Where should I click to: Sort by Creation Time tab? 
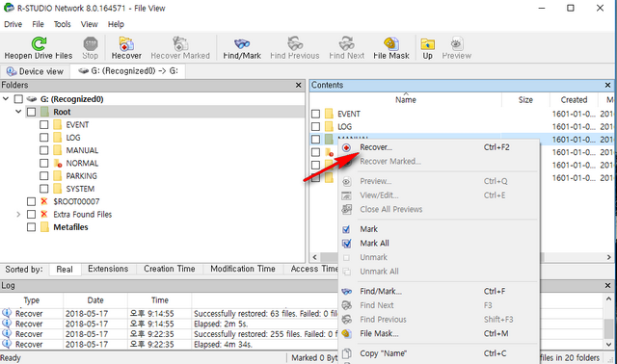click(x=170, y=269)
